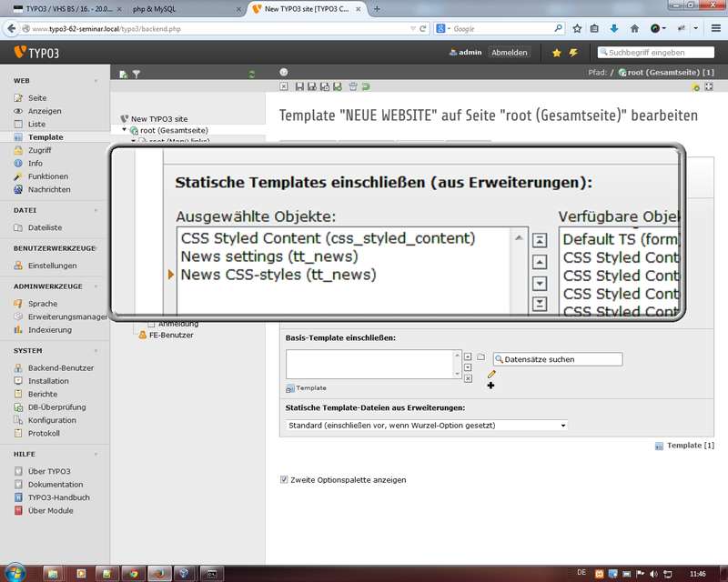Select Default TS (form) available object
Image resolution: width=728 pixels, height=582 pixels.
(621, 239)
